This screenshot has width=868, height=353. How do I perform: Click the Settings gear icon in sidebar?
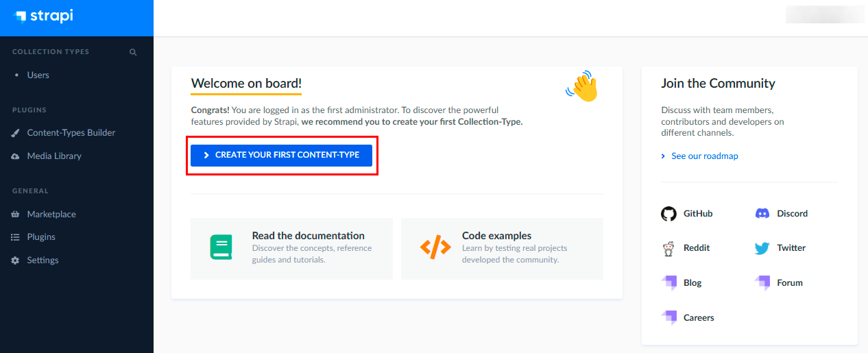[x=15, y=260]
